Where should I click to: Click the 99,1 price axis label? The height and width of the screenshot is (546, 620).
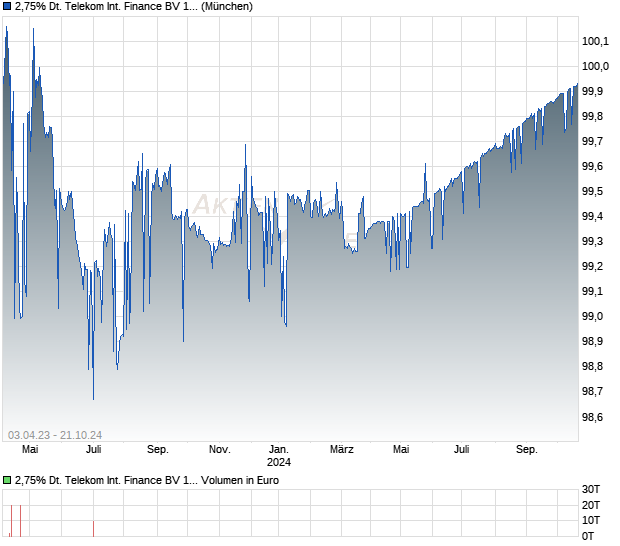click(x=592, y=292)
